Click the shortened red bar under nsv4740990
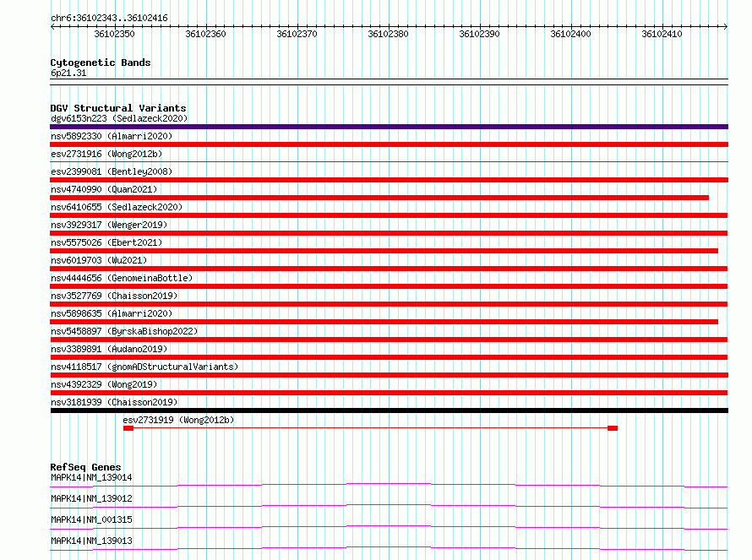752x560 pixels. (379, 198)
